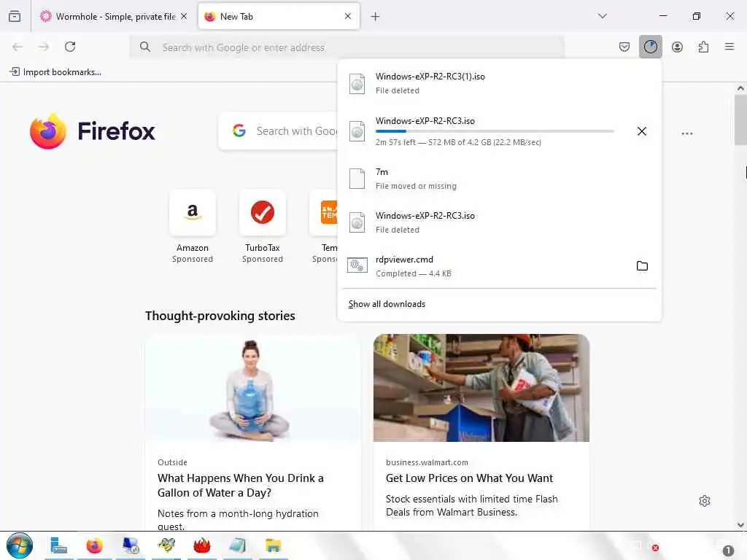747x560 pixels.
Task: Open the Firefox application menu
Action: point(729,47)
